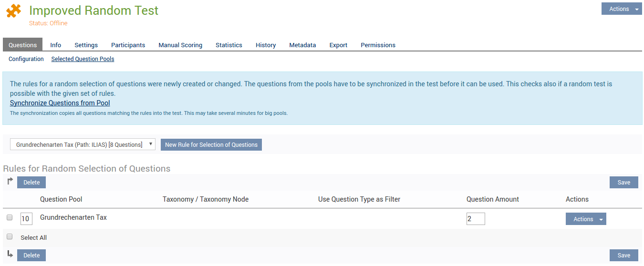Viewport: 644px width, 266px height.
Task: Click the bottom arrow icon beside Delete
Action: (10, 254)
